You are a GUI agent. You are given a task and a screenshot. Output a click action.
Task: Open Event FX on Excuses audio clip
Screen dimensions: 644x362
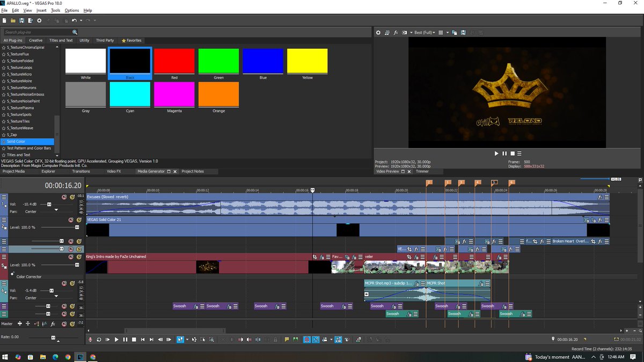click(601, 197)
